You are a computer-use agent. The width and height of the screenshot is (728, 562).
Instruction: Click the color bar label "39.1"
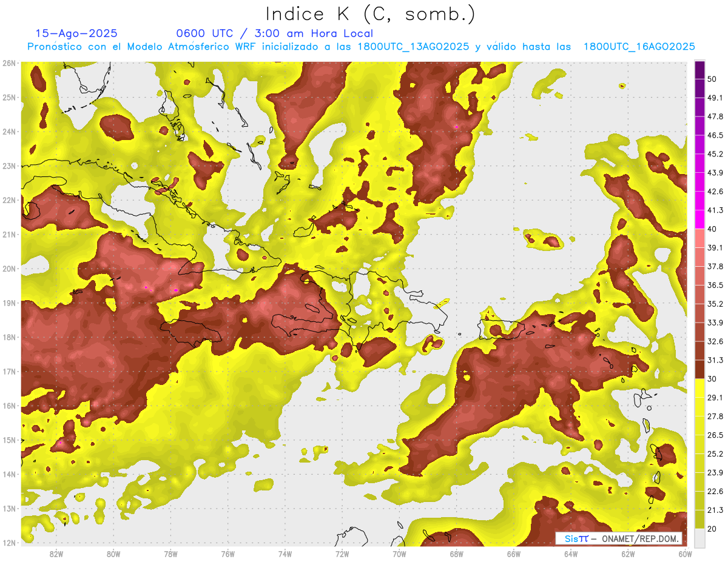[x=715, y=247]
